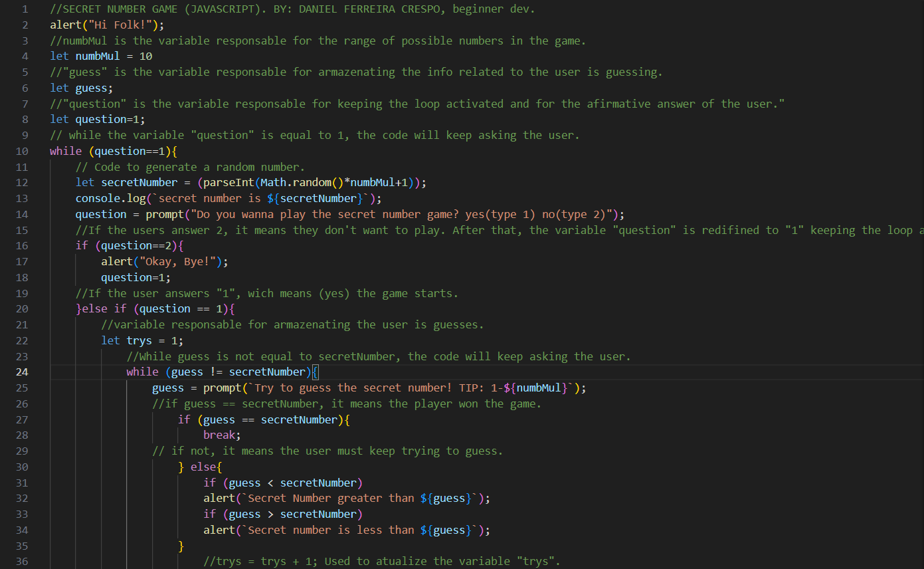This screenshot has height=569, width=924.
Task: Click the "variable responsable for armazenating" comment on line 21
Action: point(292,325)
